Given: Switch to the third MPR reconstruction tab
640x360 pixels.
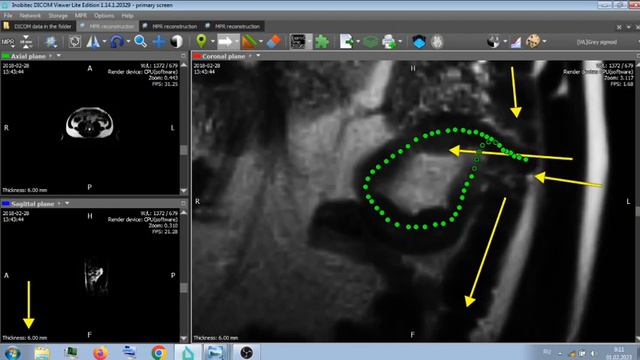Looking at the screenshot, I should coord(233,26).
